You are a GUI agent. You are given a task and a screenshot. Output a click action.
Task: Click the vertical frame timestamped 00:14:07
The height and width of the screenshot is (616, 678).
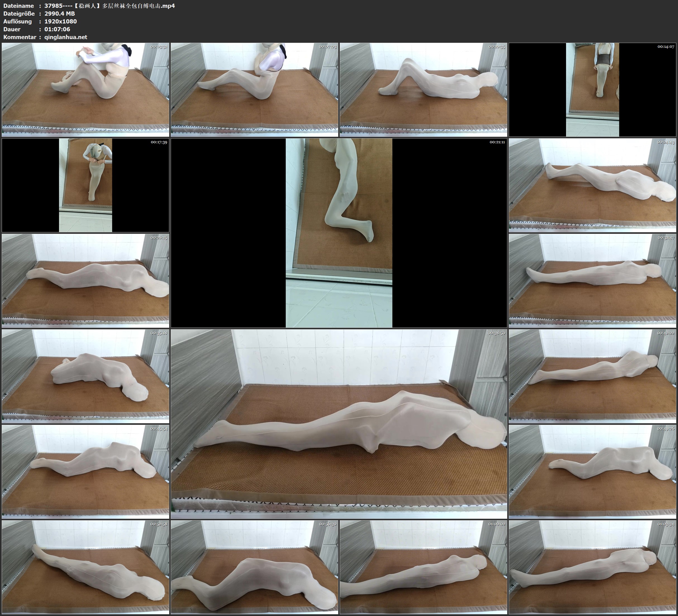593,89
